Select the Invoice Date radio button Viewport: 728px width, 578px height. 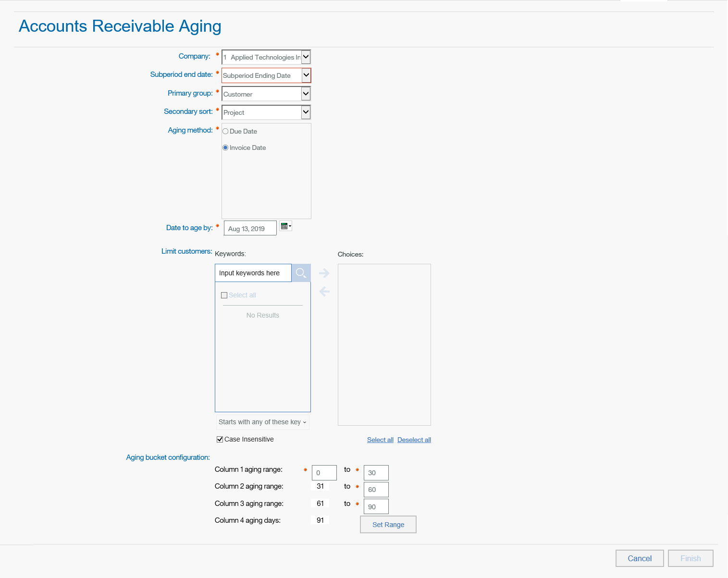225,148
